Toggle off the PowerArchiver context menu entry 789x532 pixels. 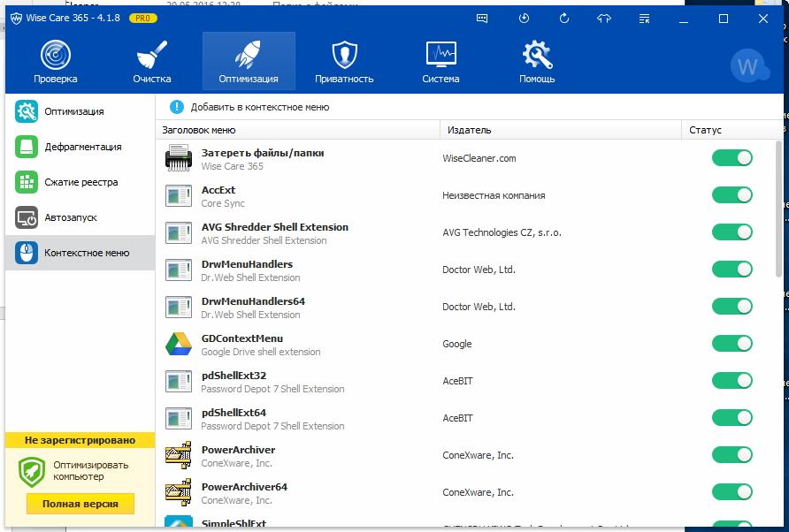[x=732, y=455]
